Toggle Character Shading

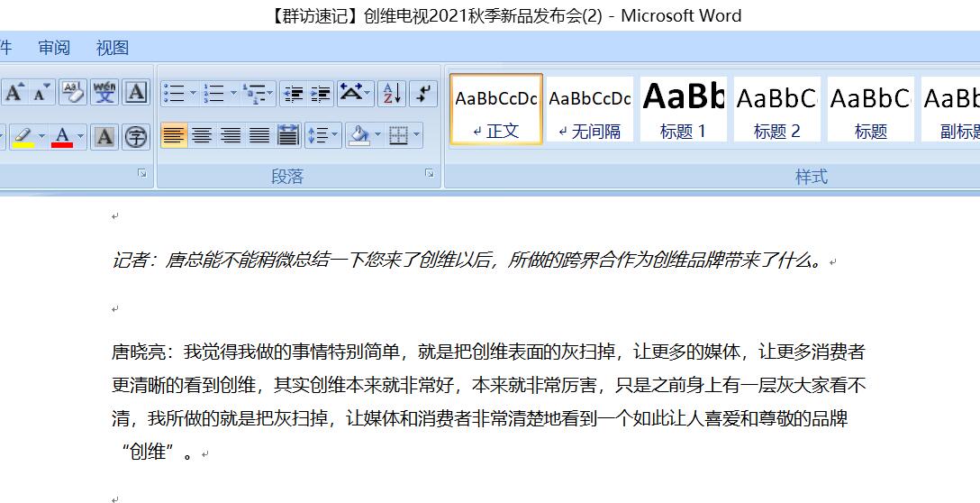coord(105,136)
